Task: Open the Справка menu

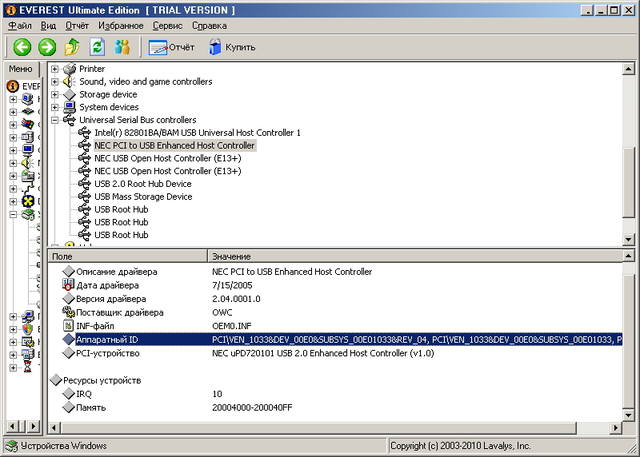Action: 209,26
